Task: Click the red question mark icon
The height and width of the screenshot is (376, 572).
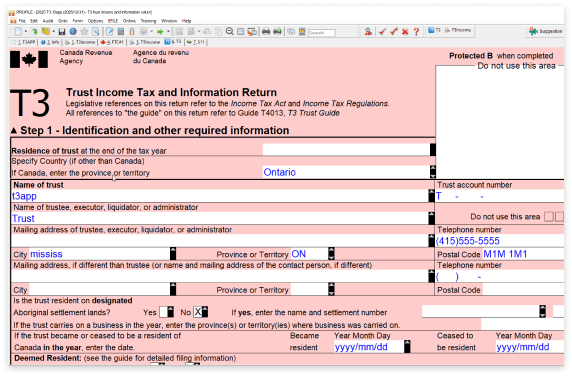Action: (x=416, y=32)
